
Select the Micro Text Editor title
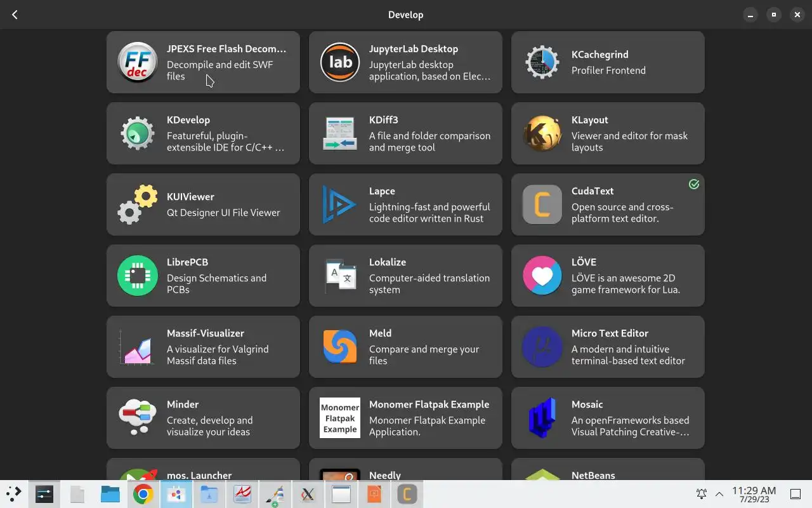tap(610, 333)
